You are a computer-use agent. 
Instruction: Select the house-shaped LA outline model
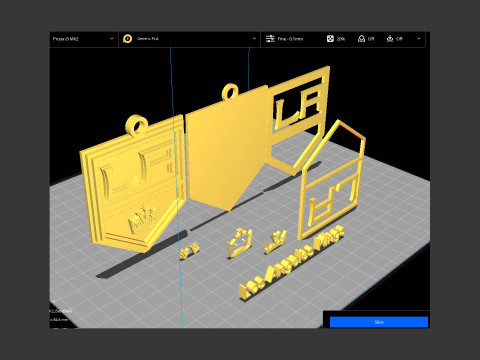click(x=332, y=182)
